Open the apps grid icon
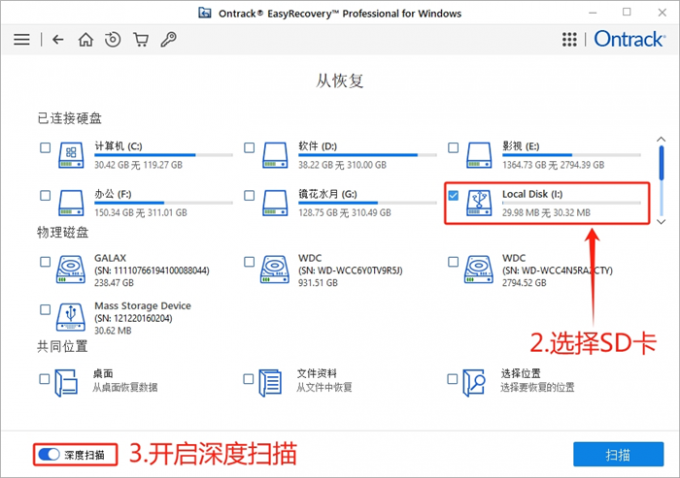680x478 pixels. 569,39
